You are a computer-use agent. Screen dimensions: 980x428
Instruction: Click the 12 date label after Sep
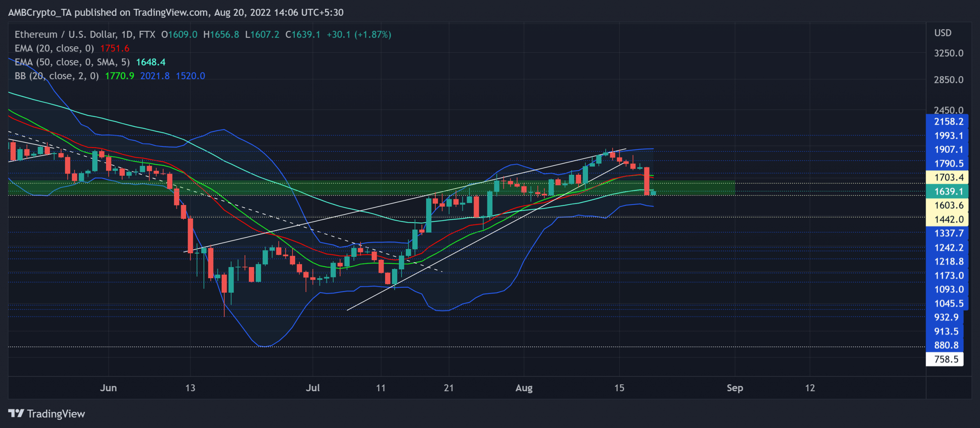810,388
